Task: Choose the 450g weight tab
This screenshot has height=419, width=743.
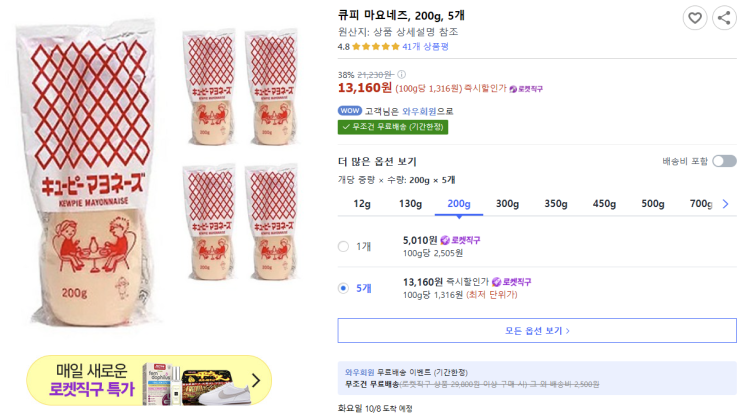Action: 605,204
